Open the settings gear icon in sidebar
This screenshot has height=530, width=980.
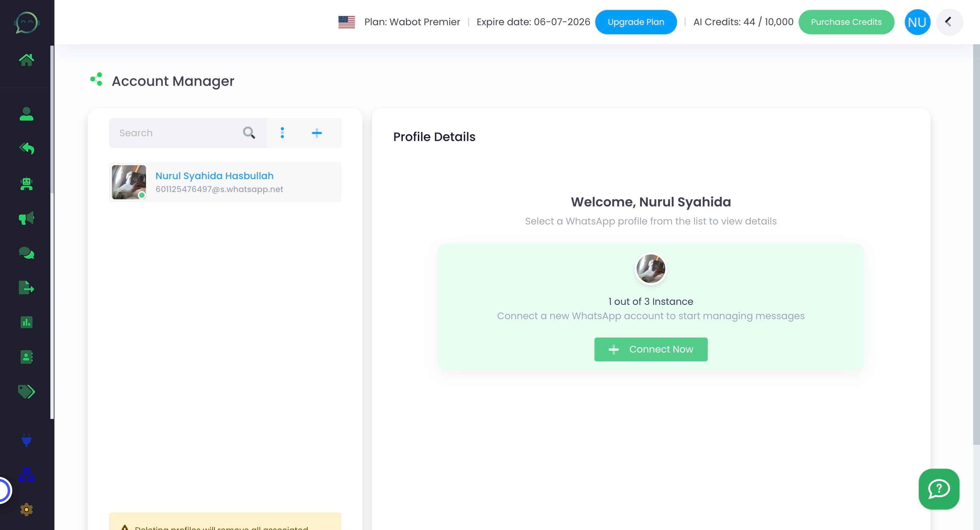[x=26, y=510]
